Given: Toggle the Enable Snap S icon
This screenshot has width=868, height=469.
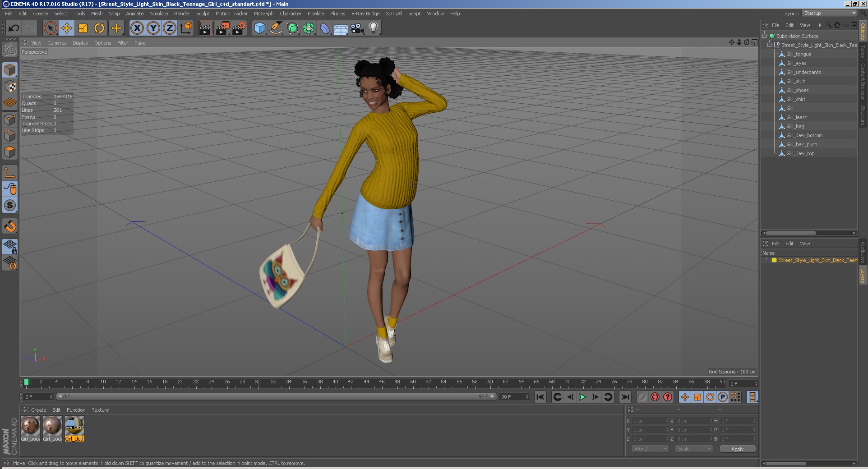Looking at the screenshot, I should (x=10, y=206).
